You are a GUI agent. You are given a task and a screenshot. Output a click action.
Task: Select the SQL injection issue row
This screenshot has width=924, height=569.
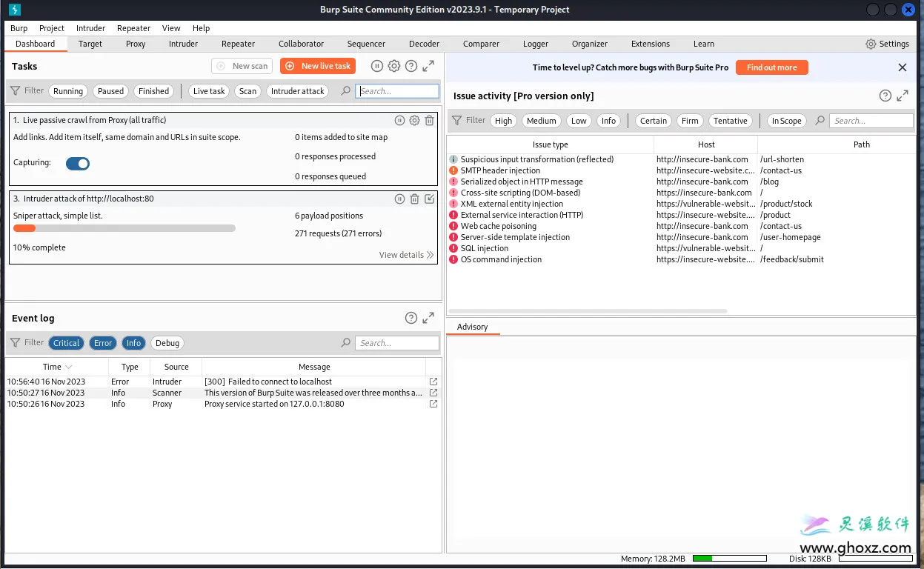tap(681, 248)
